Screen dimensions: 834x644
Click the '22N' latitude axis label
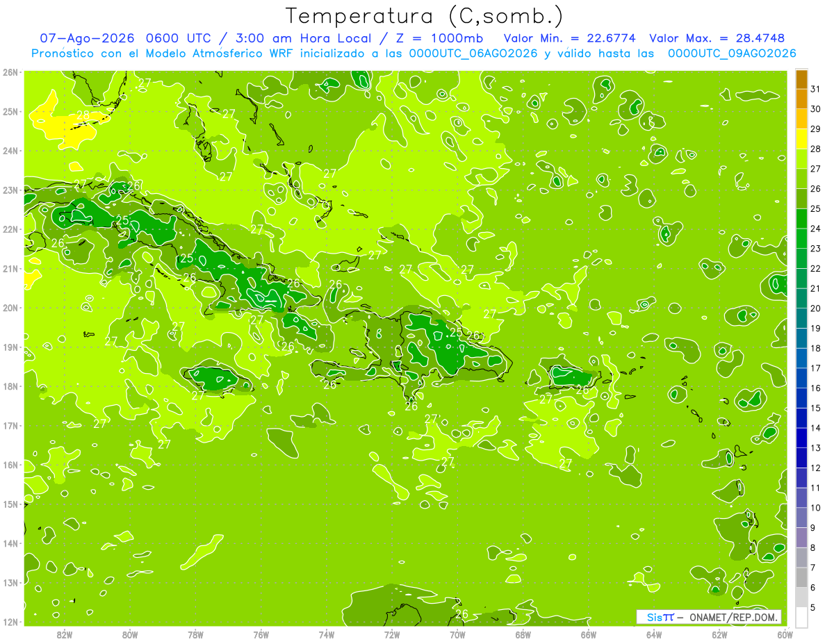11,229
